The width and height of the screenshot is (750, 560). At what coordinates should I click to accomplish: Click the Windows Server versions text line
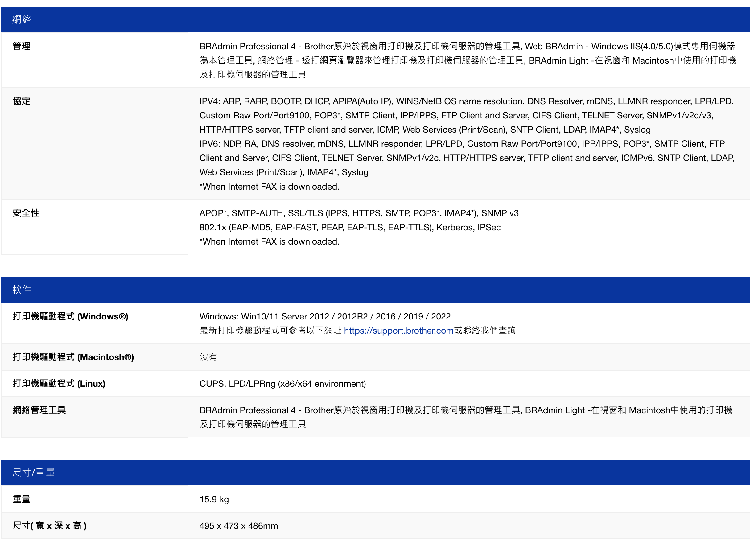click(x=325, y=316)
